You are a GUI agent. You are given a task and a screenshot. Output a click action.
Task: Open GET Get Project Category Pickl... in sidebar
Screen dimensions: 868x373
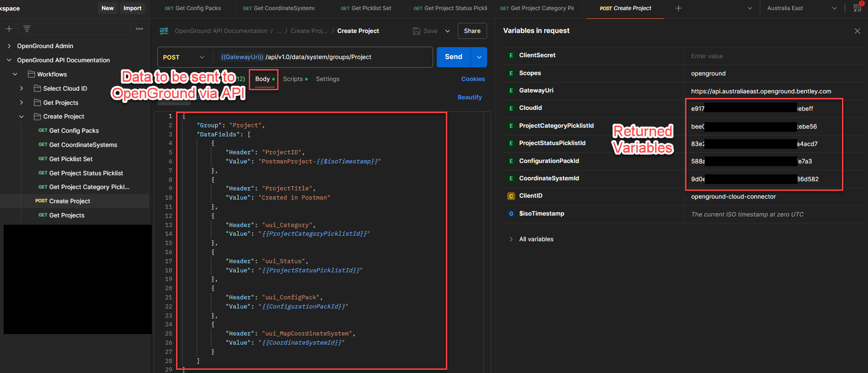[84, 187]
